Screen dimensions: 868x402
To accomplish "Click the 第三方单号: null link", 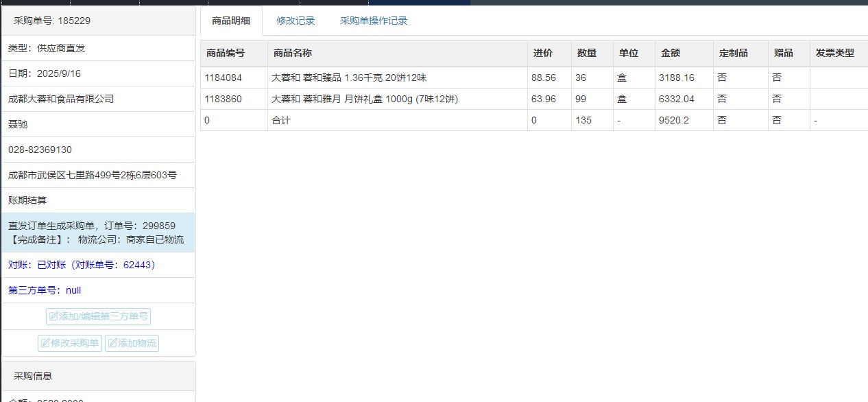I will click(x=45, y=290).
